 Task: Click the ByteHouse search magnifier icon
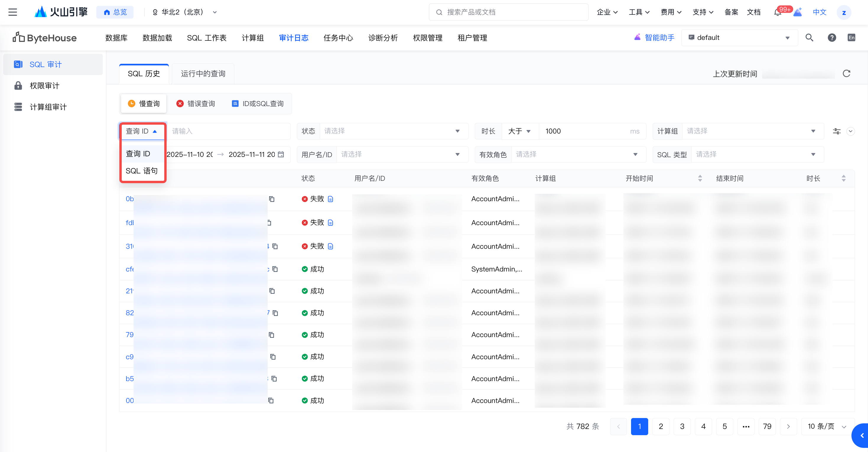810,38
